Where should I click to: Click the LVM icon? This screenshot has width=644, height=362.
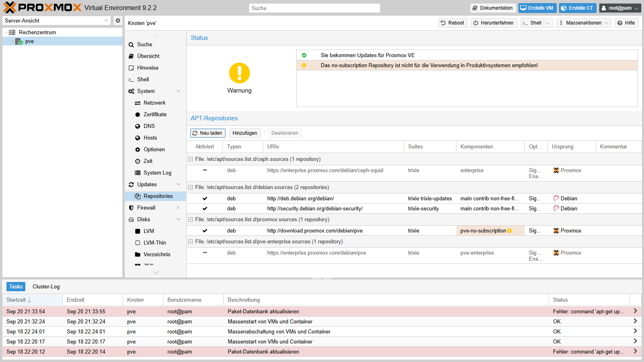tap(138, 231)
